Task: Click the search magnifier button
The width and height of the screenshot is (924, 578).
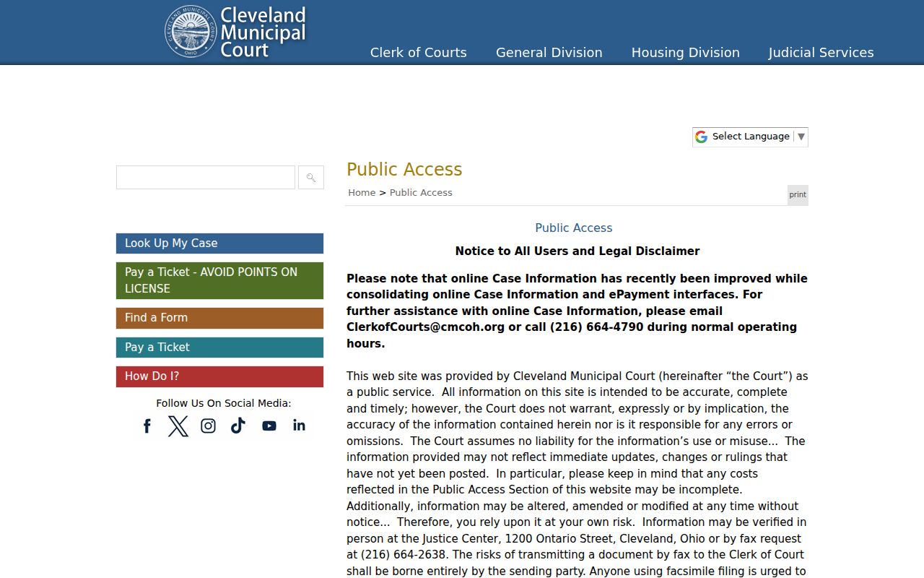Action: [x=311, y=178]
